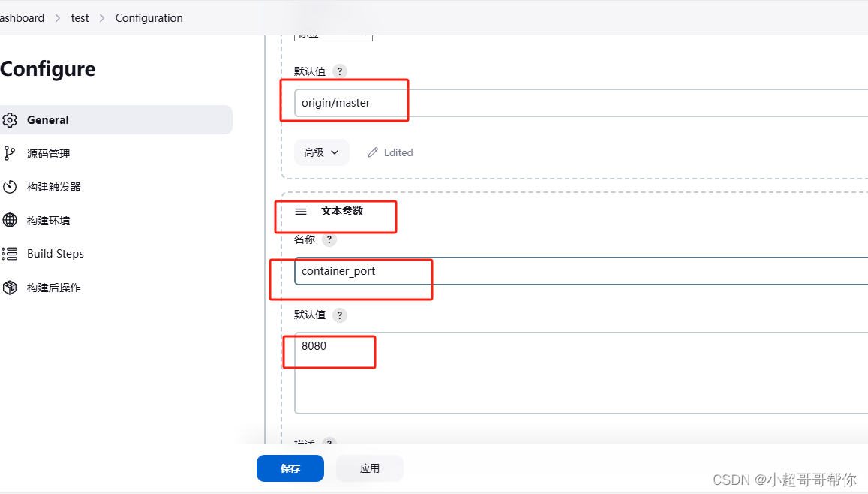868x494 pixels.
Task: Select the General section
Action: coord(115,119)
